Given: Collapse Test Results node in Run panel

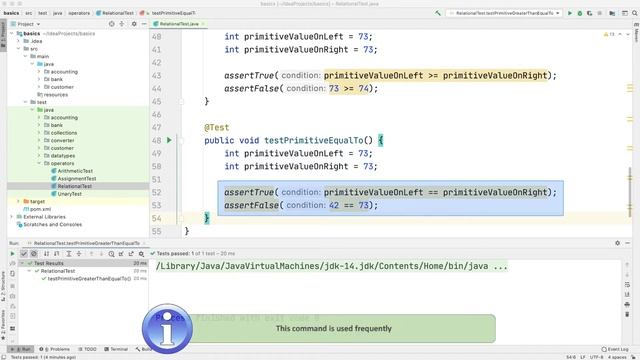Looking at the screenshot, I should click(x=22, y=263).
